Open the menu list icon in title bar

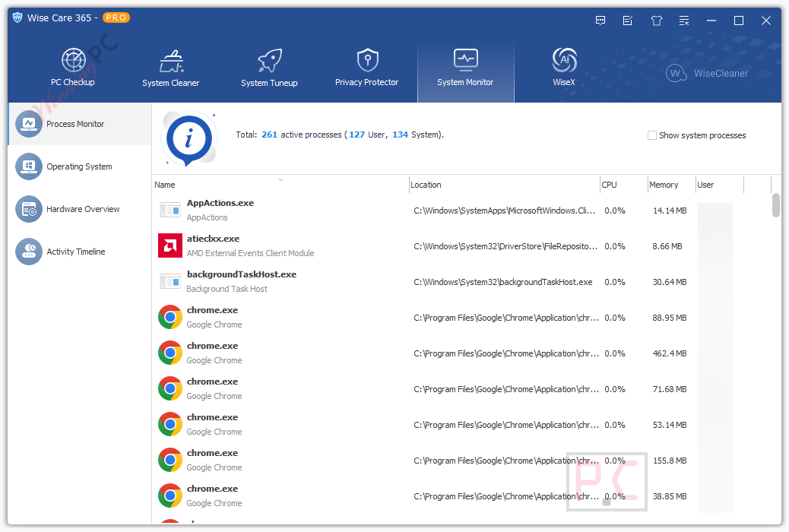[x=684, y=21]
